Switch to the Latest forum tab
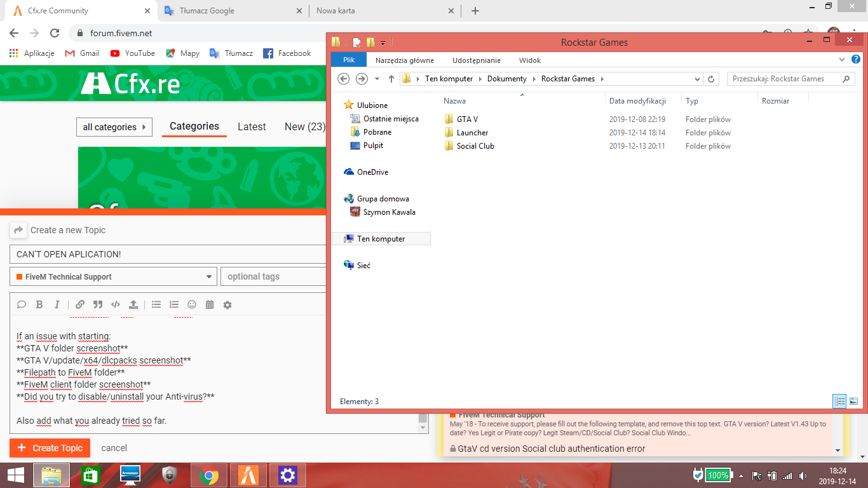868x488 pixels. (x=252, y=127)
